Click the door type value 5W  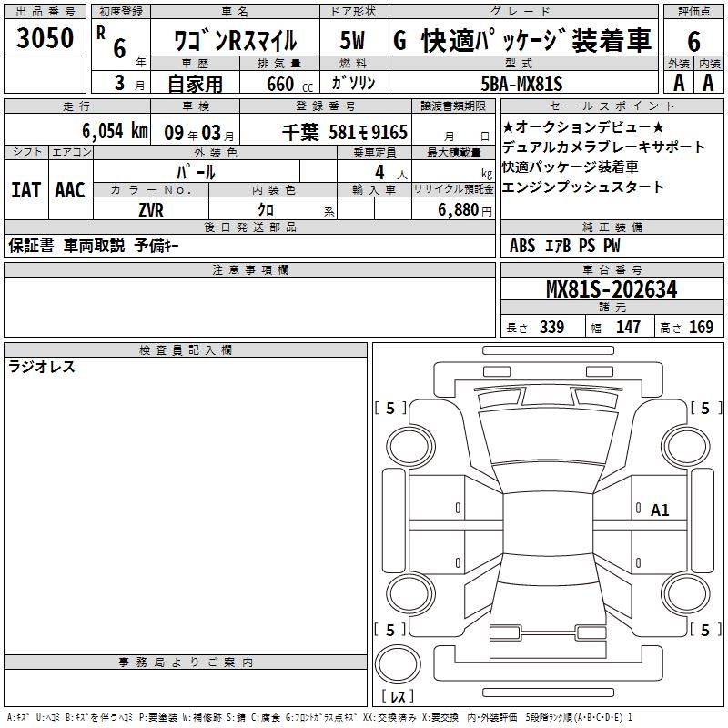(352, 40)
